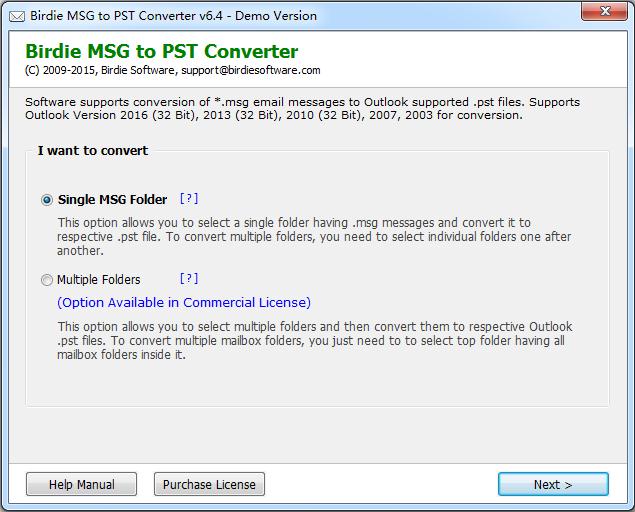This screenshot has width=635, height=512.
Task: Click the supported Outlook versions description
Action: (303, 109)
